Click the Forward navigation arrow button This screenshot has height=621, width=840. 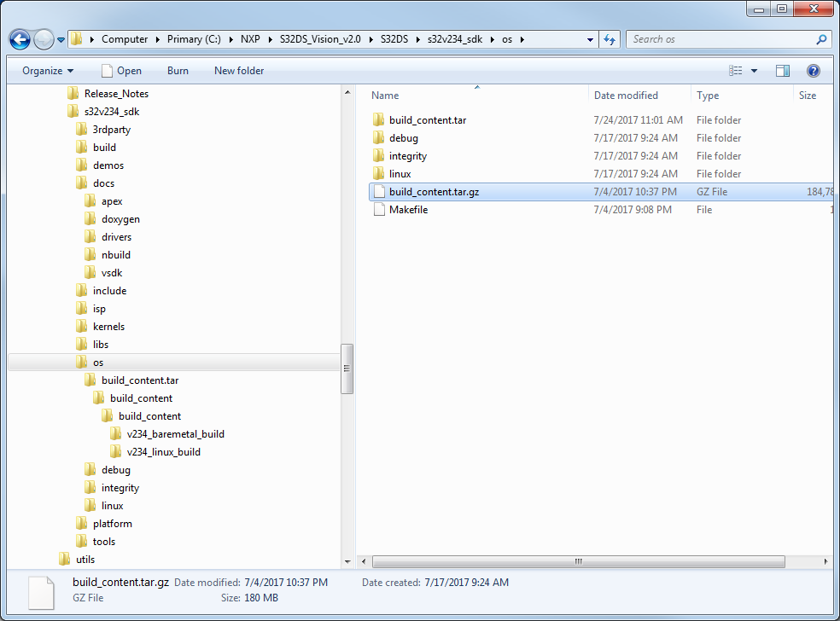pos(44,39)
